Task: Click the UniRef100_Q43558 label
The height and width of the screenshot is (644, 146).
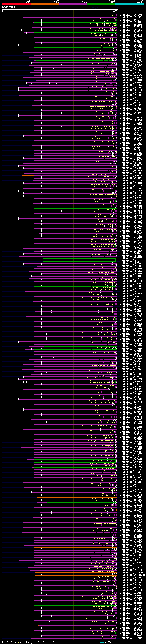Action: [131, 369]
